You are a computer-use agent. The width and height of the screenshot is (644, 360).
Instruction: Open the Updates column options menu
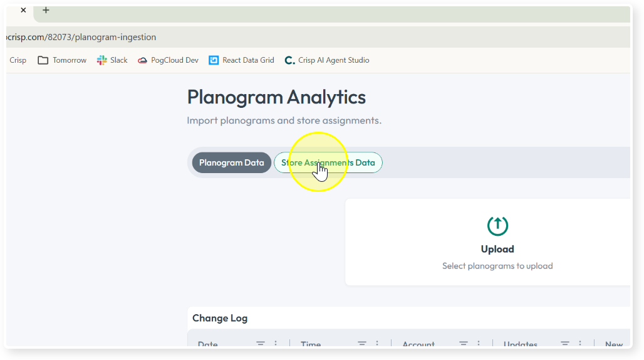[x=580, y=344]
